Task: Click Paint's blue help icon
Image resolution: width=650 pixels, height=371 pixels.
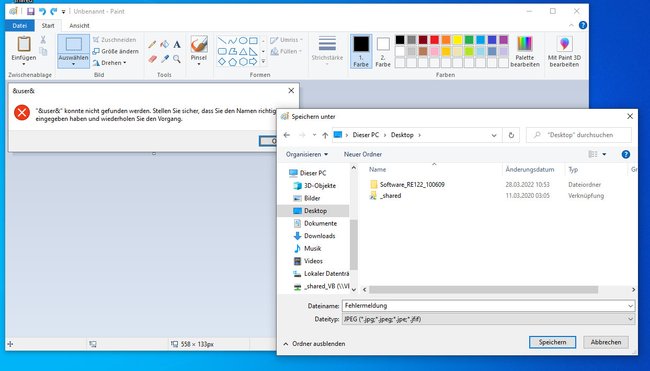Action: pos(583,25)
